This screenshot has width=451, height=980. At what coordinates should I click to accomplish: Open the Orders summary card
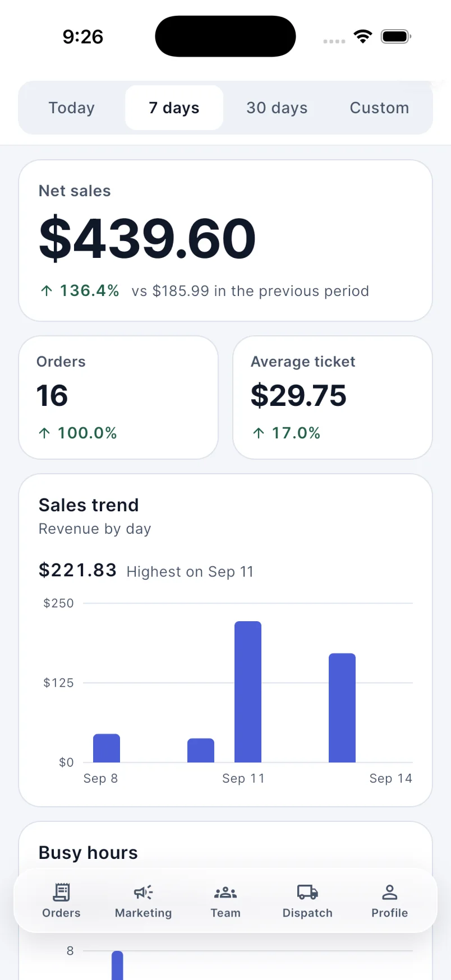pyautogui.click(x=118, y=397)
